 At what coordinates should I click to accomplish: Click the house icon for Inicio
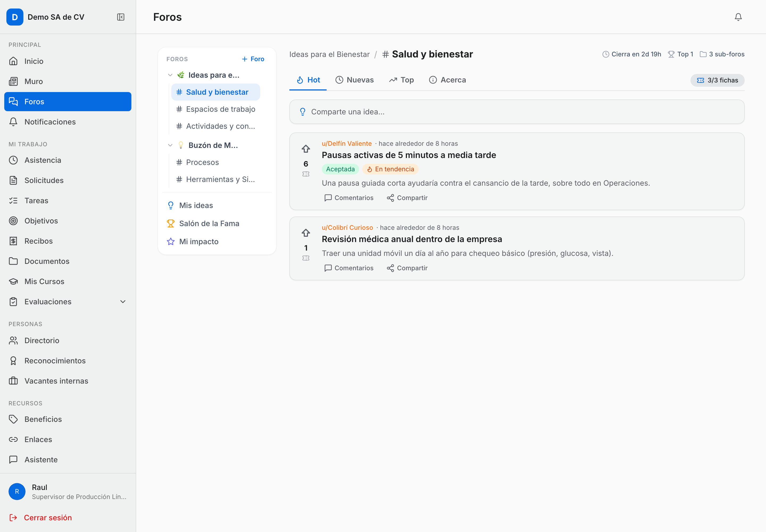(13, 61)
